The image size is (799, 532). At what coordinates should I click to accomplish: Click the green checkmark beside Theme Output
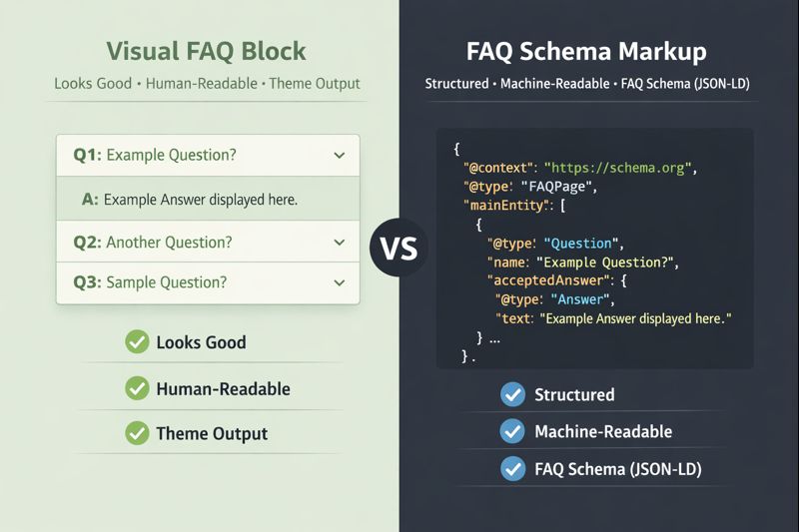137,433
